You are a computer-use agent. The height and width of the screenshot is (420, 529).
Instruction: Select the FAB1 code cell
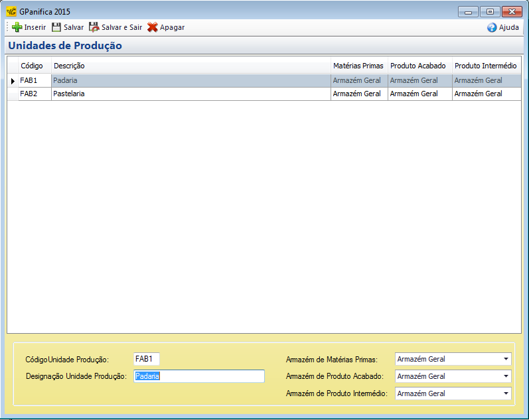click(35, 80)
